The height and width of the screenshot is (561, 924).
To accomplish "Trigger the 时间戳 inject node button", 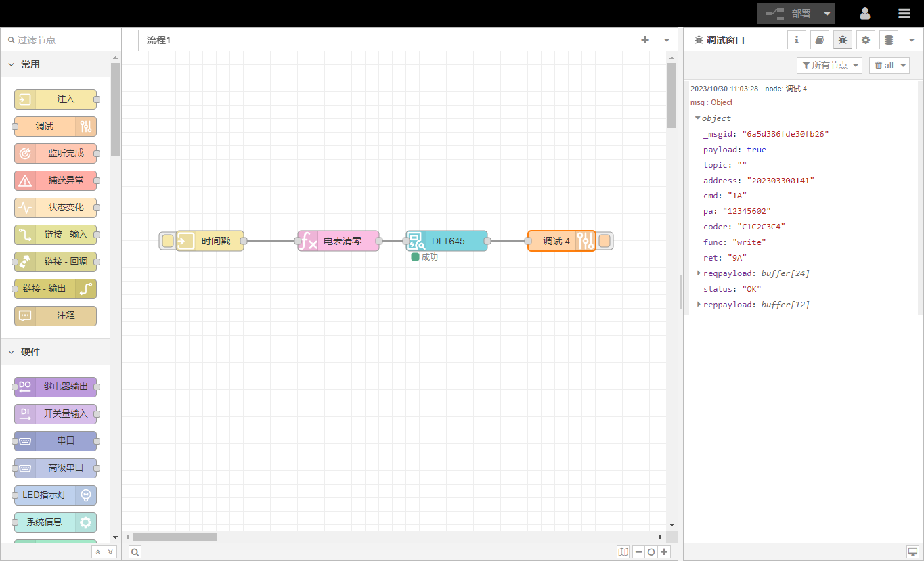I will [x=167, y=241].
